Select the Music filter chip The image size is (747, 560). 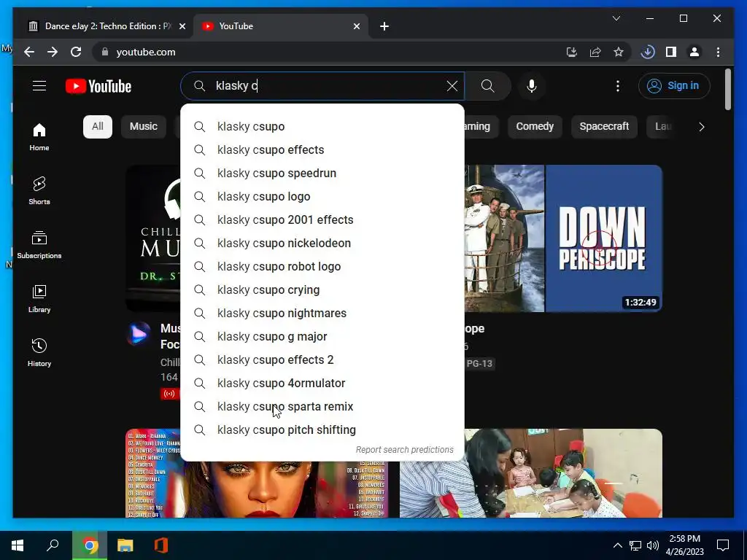click(144, 127)
